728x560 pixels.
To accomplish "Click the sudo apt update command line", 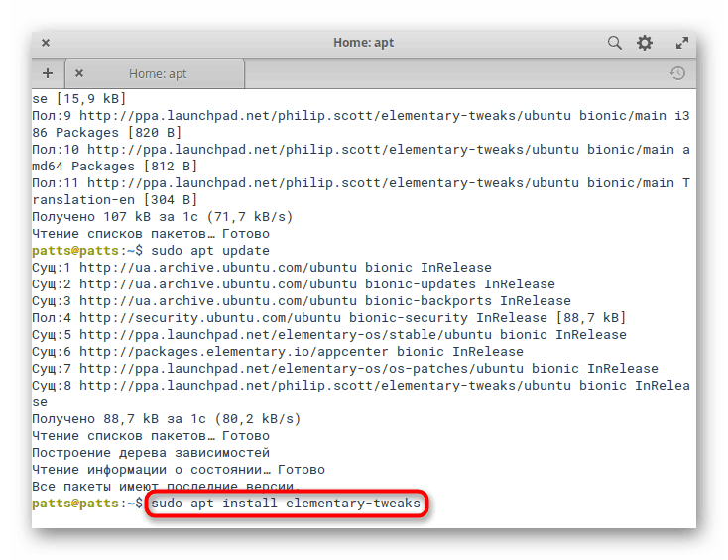I will [210, 251].
